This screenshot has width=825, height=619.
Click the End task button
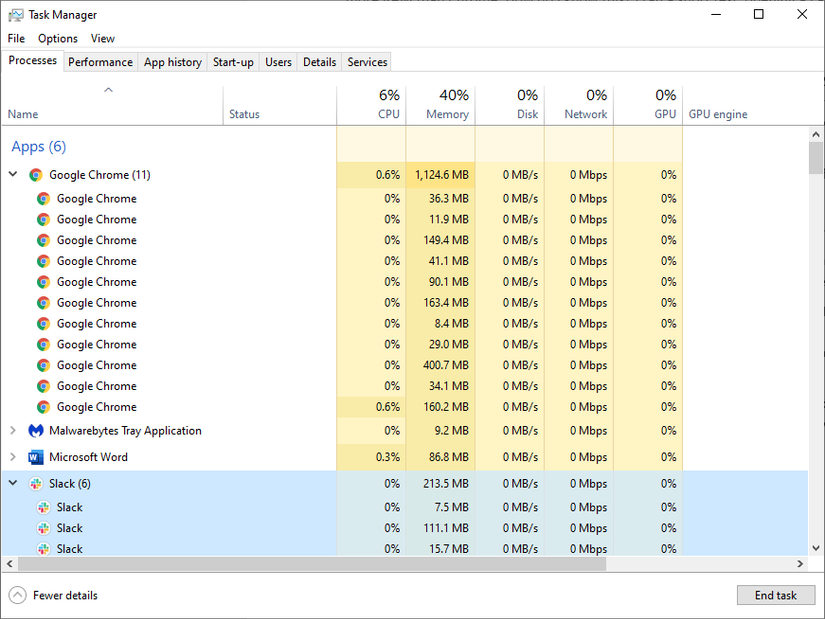(776, 595)
